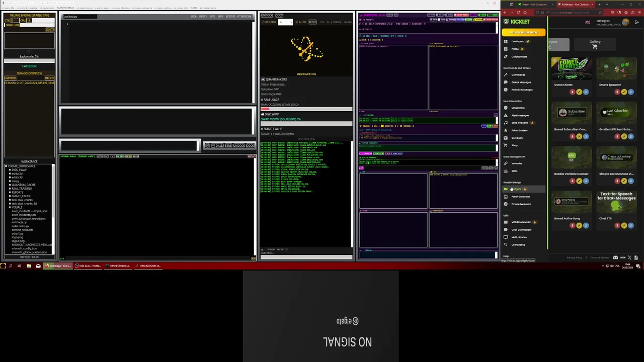
Task: Open Alert Messages in Kicklet sidebar
Action: (x=520, y=115)
